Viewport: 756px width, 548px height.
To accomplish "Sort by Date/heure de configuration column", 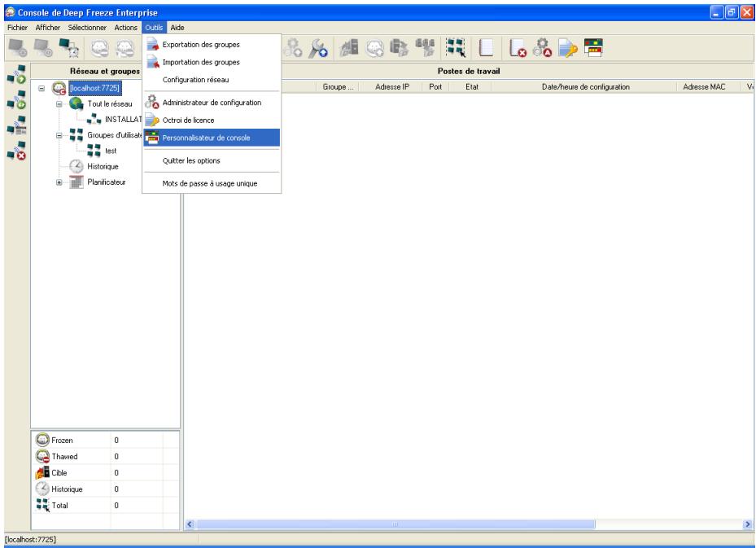I will (585, 87).
